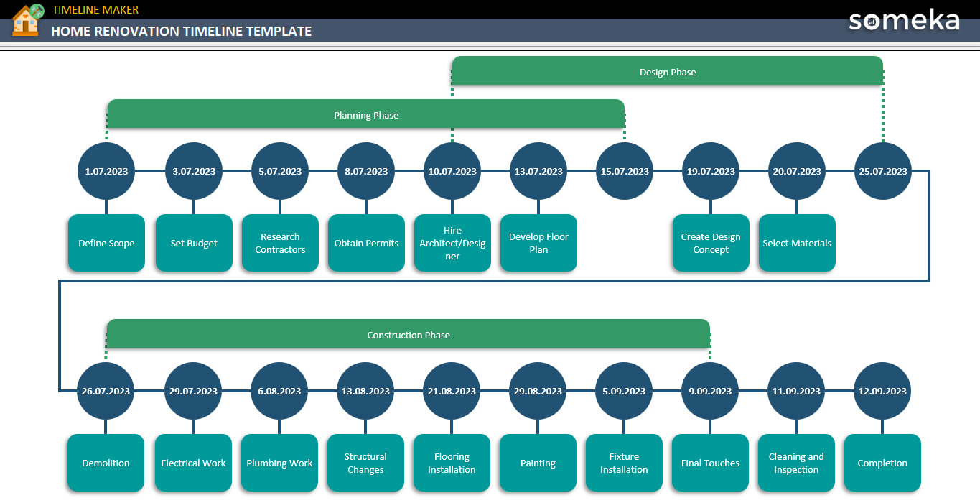Open the Set Budget task box
The image size is (980, 503).
[194, 243]
